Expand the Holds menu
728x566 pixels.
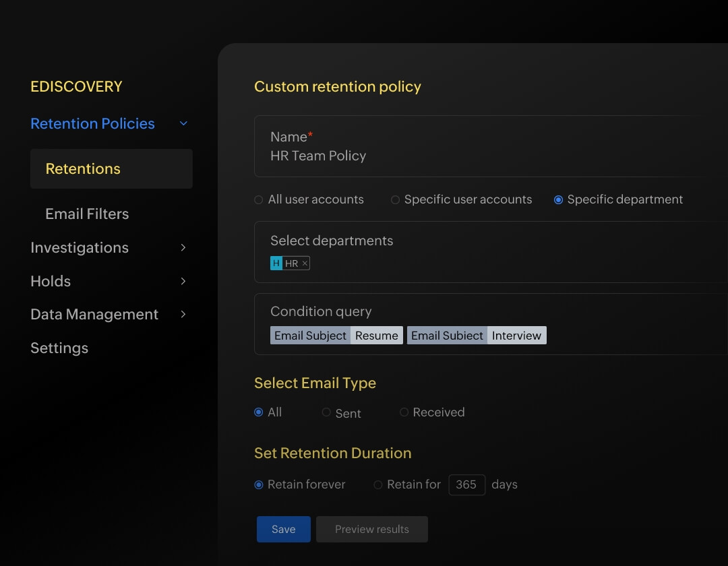click(183, 281)
